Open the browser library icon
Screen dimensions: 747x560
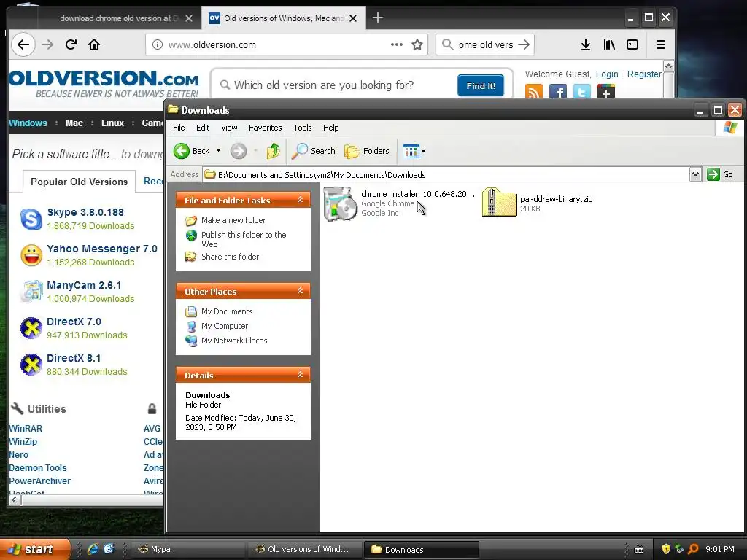point(609,44)
